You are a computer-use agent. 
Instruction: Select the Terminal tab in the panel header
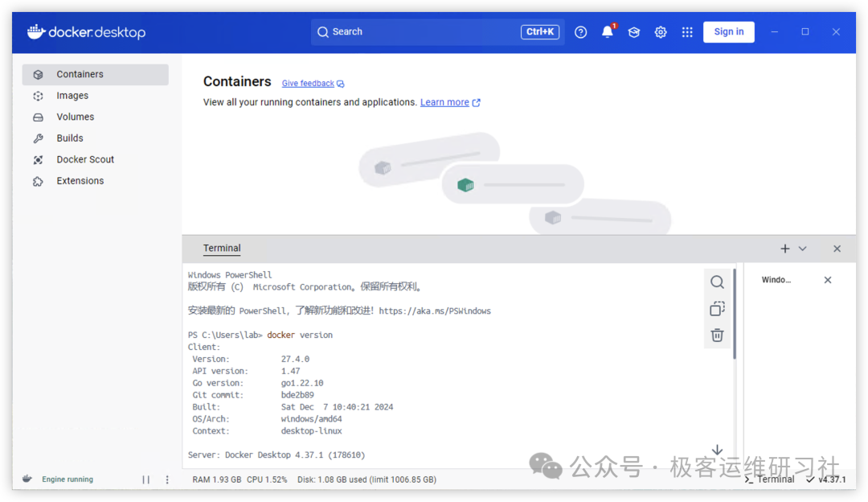click(222, 249)
